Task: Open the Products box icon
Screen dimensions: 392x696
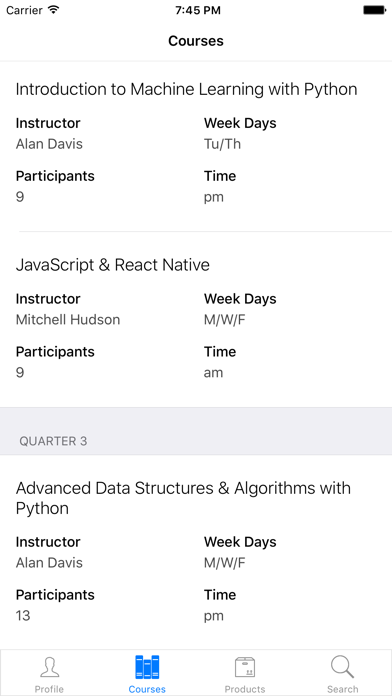Action: pyautogui.click(x=245, y=667)
